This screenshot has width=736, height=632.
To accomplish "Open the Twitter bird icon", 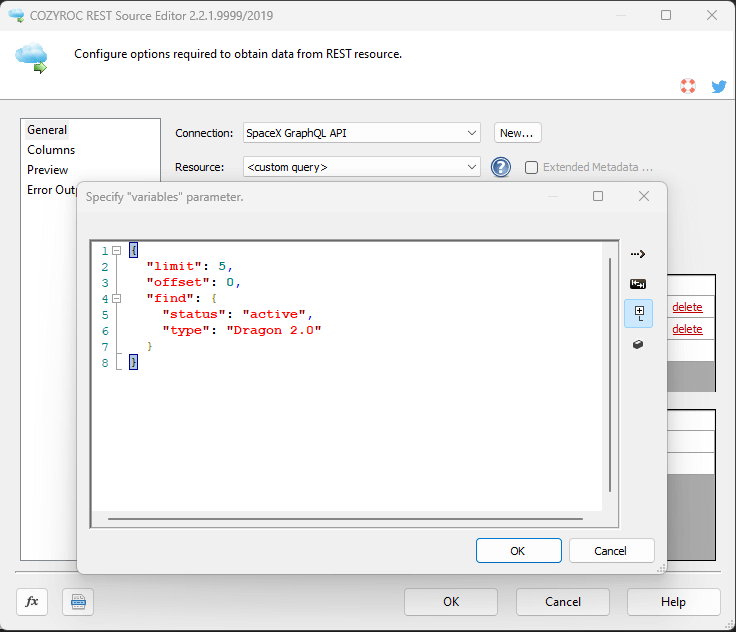I will 719,86.
